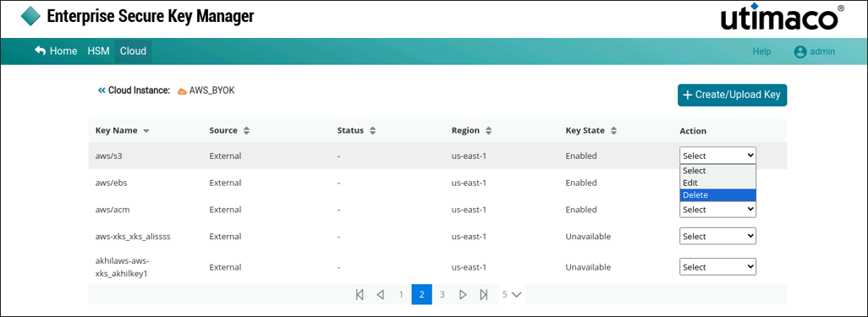Click the Home back-arrow icon

pyautogui.click(x=40, y=51)
